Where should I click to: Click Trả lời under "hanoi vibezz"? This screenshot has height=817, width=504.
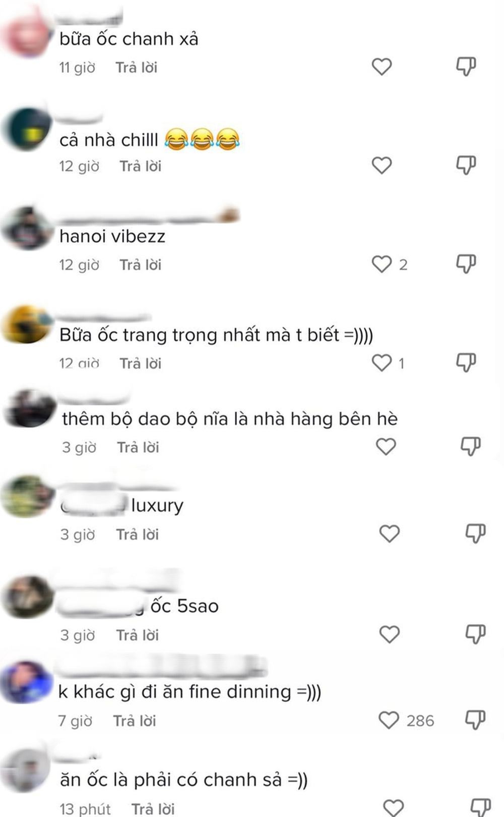[141, 265]
